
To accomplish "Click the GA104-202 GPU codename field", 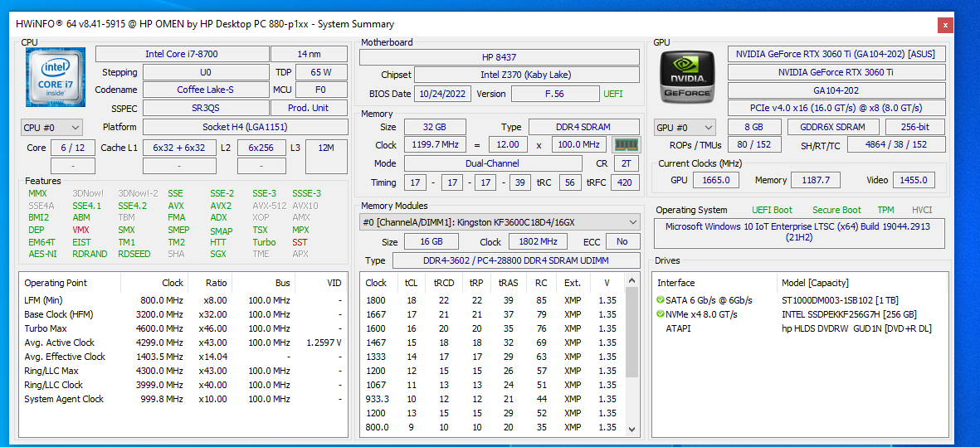I will click(836, 90).
